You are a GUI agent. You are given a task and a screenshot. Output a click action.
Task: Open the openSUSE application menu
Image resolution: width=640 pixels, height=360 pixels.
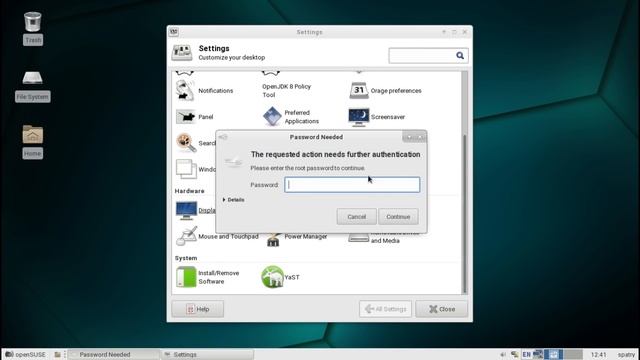tap(25, 354)
